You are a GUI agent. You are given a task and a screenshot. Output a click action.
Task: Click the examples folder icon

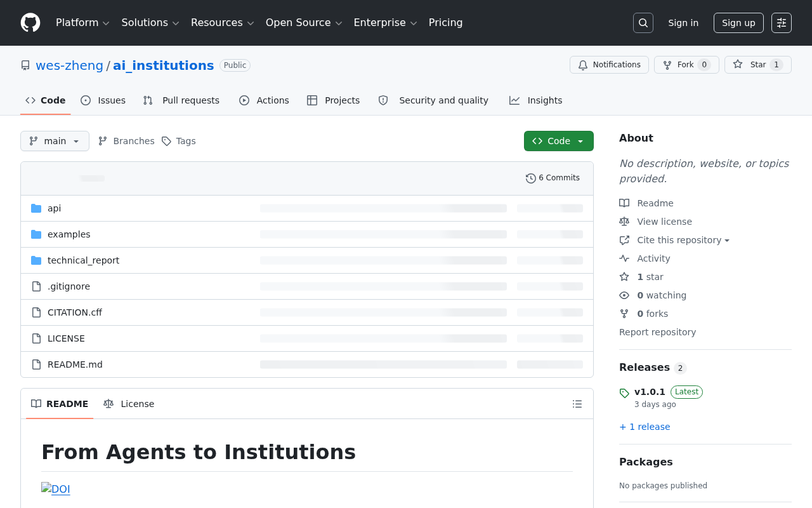tap(36, 234)
